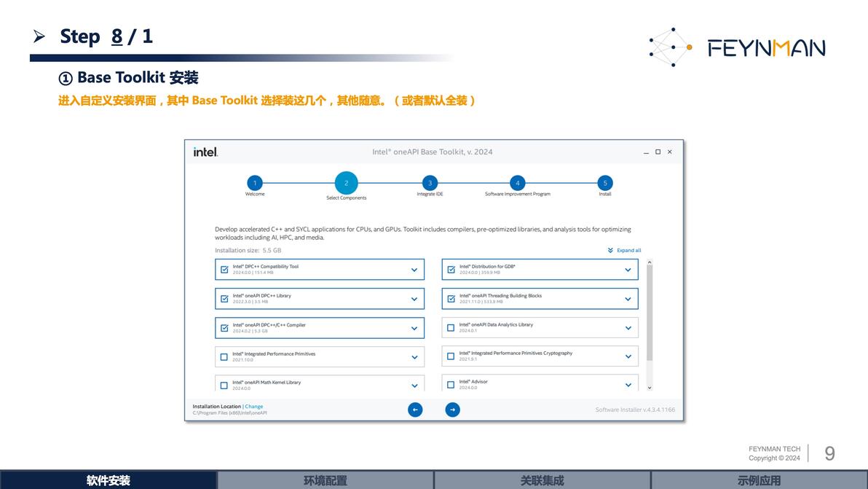868x489 pixels.
Task: Click installer title Intel oneAPI Base Toolkit
Action: pyautogui.click(x=433, y=152)
